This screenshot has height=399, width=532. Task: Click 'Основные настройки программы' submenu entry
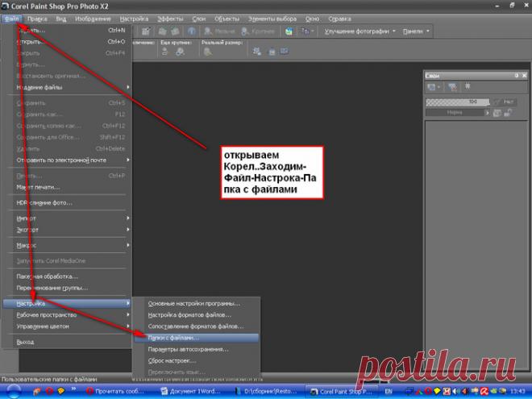pos(193,303)
